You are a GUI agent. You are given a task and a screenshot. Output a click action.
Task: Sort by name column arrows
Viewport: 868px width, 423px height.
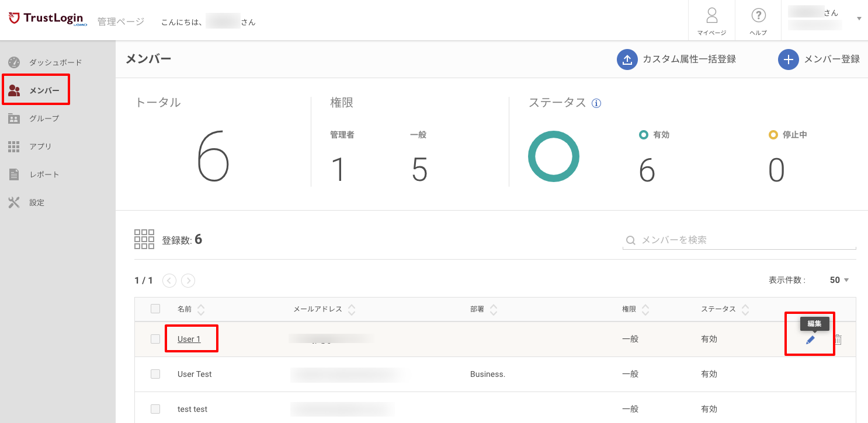click(202, 309)
